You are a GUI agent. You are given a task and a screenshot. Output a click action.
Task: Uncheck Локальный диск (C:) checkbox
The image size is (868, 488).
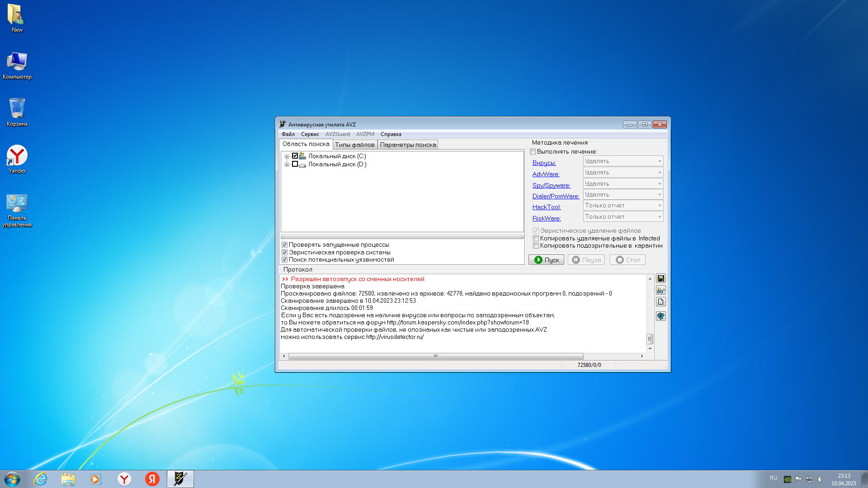point(295,156)
